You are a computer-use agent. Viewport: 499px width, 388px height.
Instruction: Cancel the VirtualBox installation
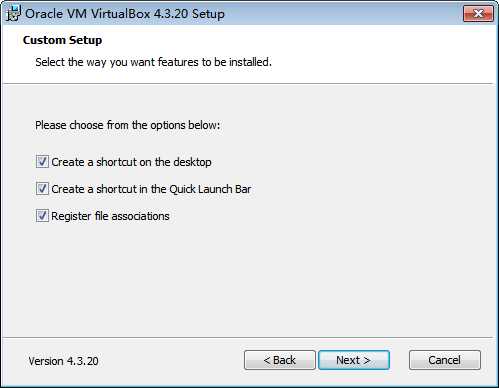(x=445, y=360)
